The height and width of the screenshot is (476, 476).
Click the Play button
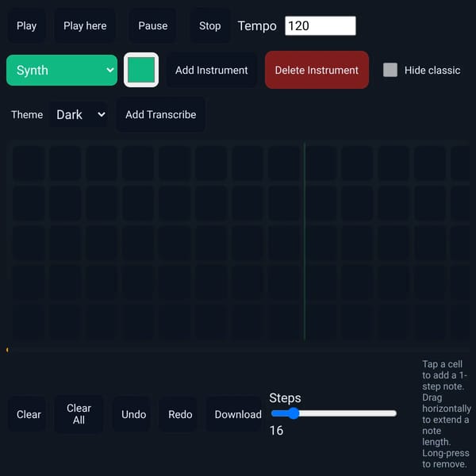(26, 26)
